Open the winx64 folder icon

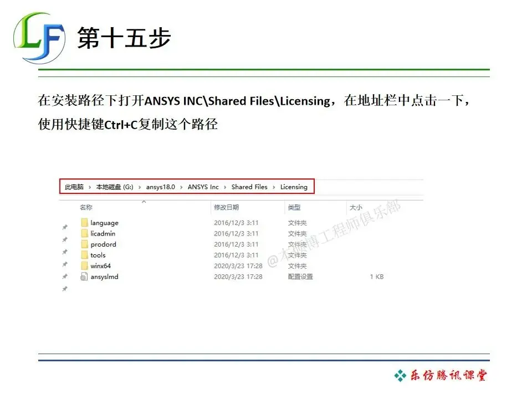[84, 265]
